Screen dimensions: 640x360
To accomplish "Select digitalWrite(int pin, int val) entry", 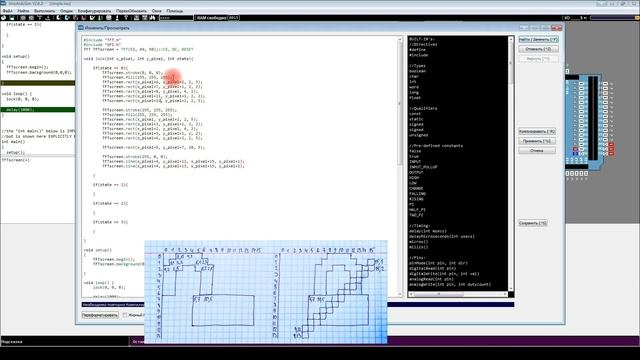I will pos(444,274).
